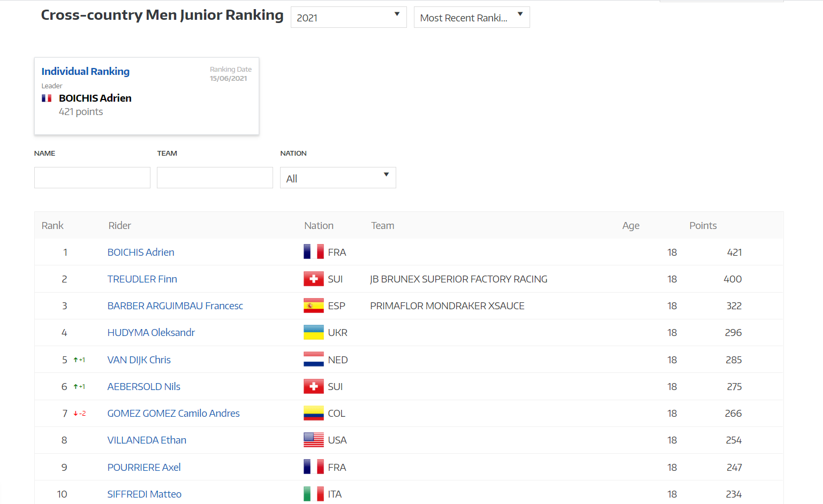
Task: Click the Ukrainian flag next to HUDYMA Oleksandr
Action: coord(314,332)
